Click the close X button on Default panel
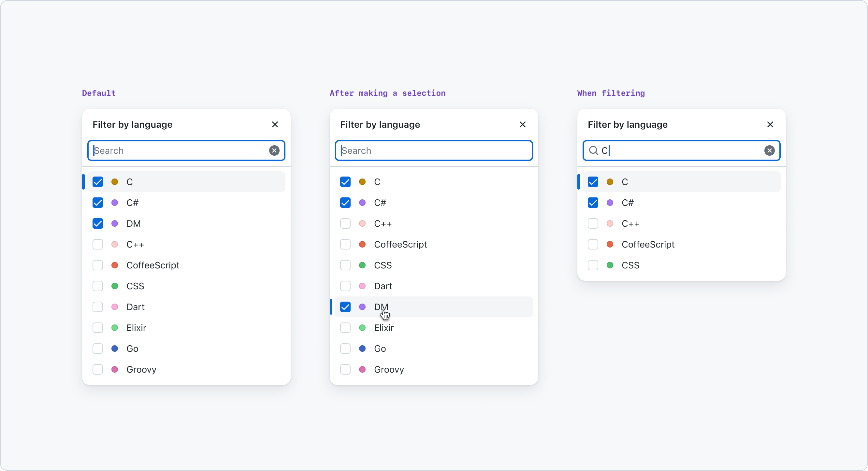 274,125
